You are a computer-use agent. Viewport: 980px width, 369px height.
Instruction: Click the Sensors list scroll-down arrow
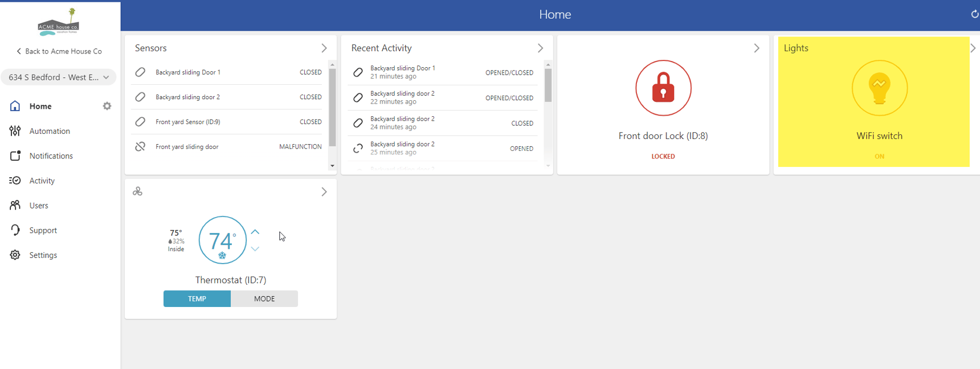coord(332,166)
